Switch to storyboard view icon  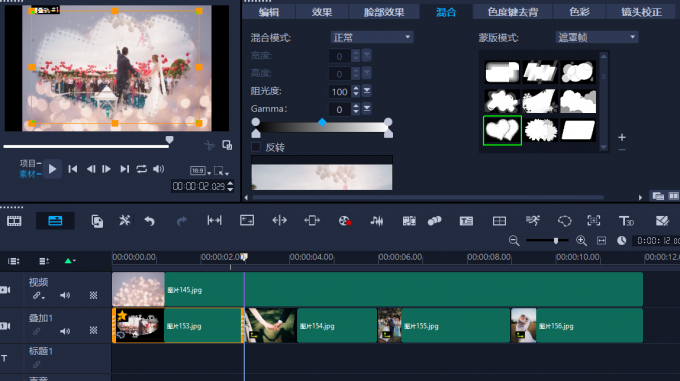point(14,221)
